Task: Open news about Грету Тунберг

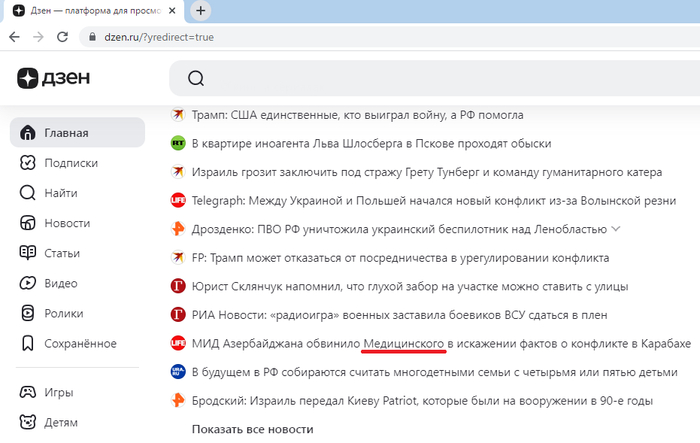Action: (x=427, y=172)
